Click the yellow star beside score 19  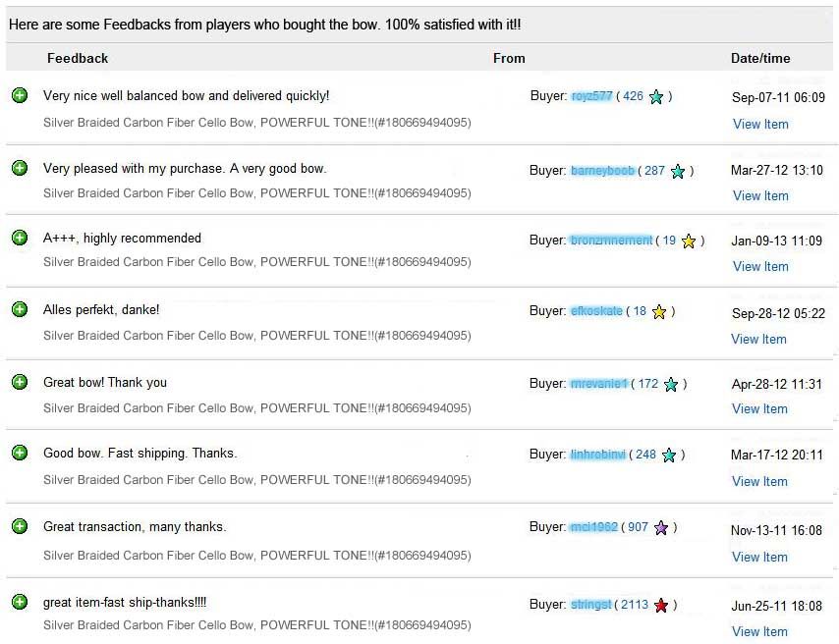click(689, 241)
